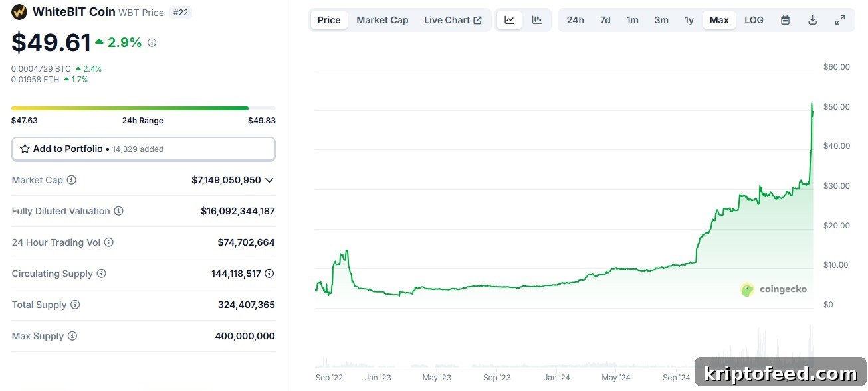The image size is (868, 391).
Task: Switch to the Market Cap tab
Action: coord(382,20)
